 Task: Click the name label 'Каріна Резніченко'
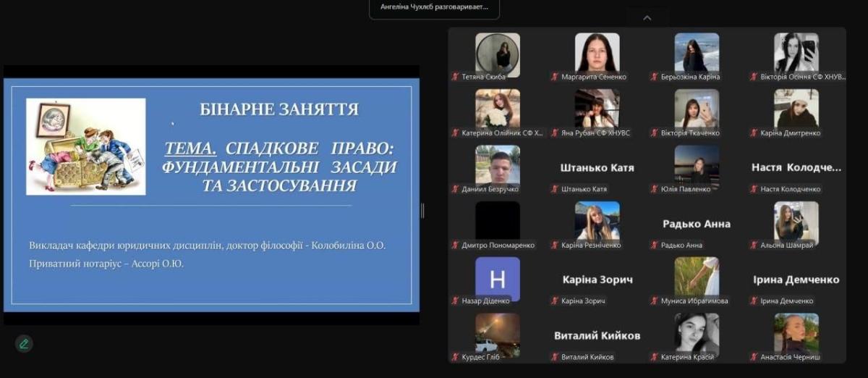591,245
